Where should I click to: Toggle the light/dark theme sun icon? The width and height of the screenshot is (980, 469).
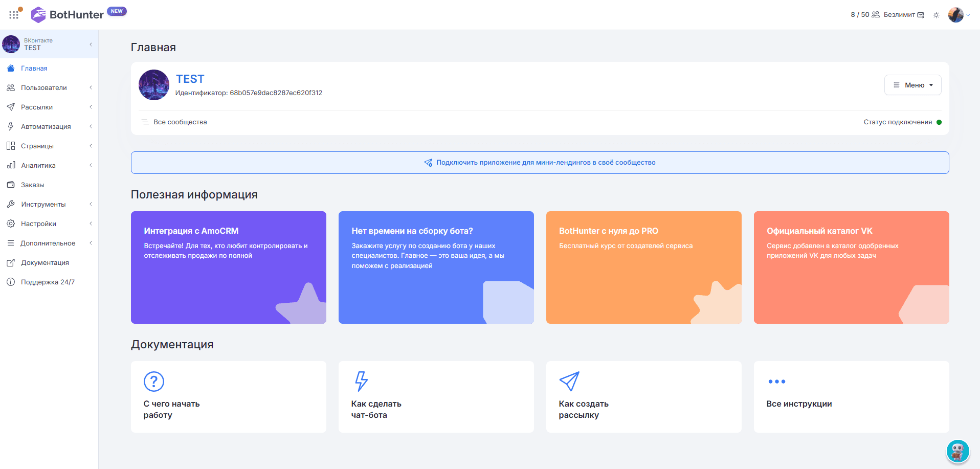coord(936,15)
